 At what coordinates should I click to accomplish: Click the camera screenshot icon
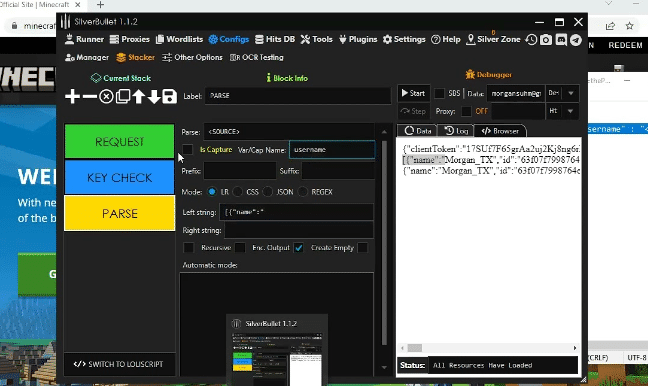(546, 40)
